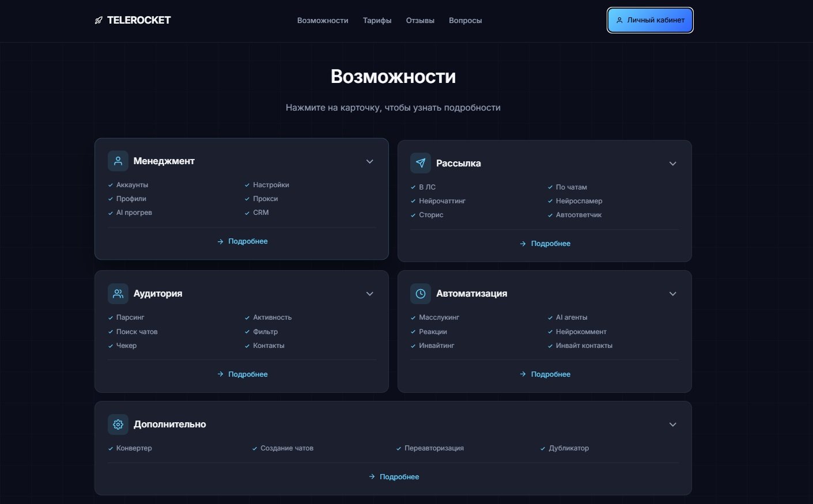Click Подробнее in the Дополнительно card
The width and height of the screenshot is (813, 504).
tap(394, 477)
